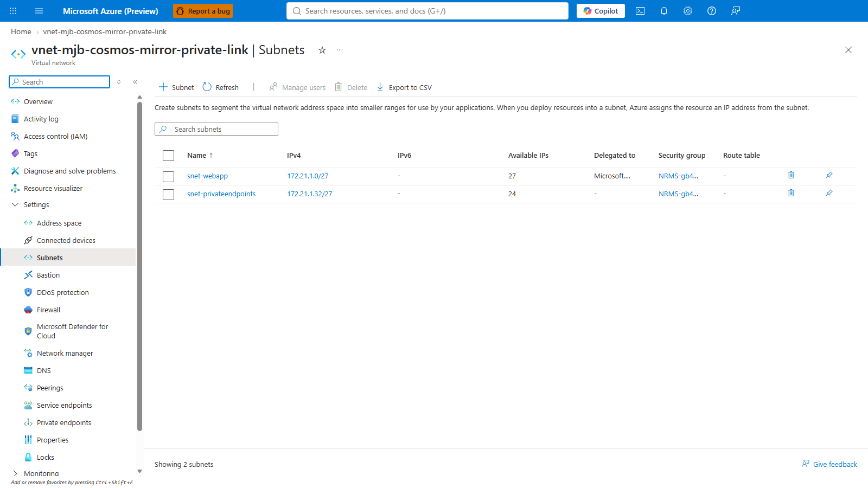This screenshot has height=488, width=868.
Task: Click Manage users in the toolbar
Action: pos(297,87)
